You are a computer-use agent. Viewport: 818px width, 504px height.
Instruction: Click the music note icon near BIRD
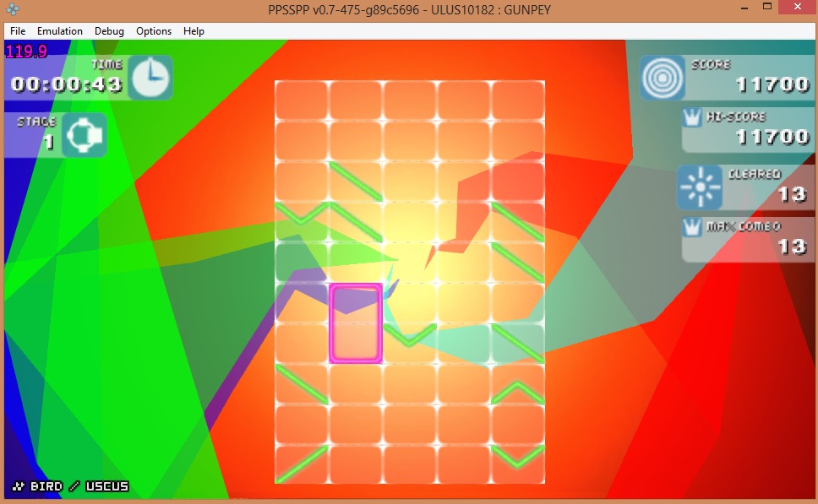18,486
